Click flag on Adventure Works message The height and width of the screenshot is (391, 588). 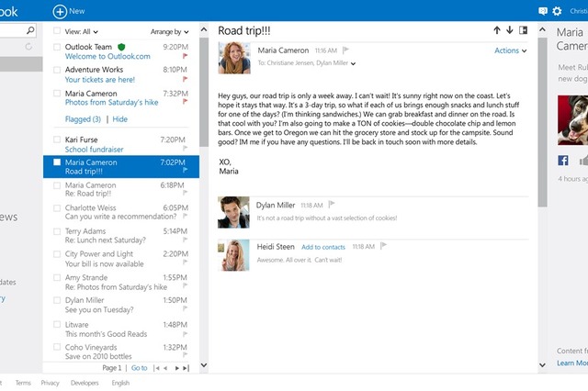point(185,79)
